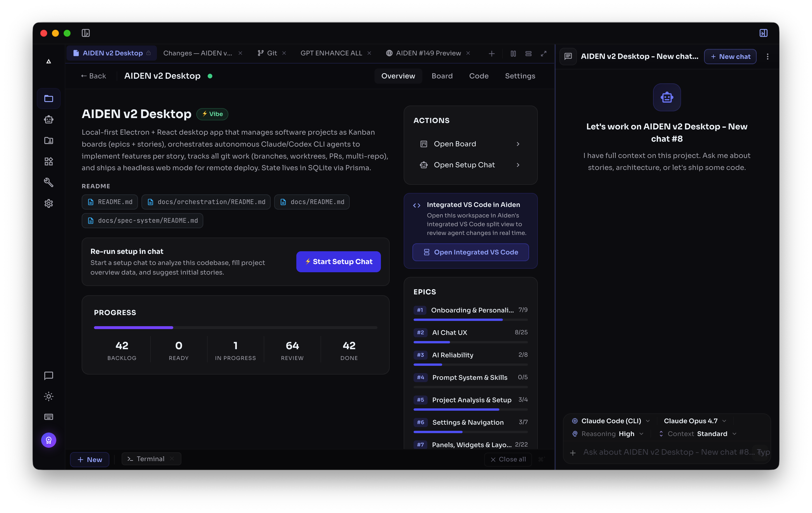This screenshot has width=812, height=513.
Task: Click the Aiden logo triangle icon
Action: [x=48, y=61]
